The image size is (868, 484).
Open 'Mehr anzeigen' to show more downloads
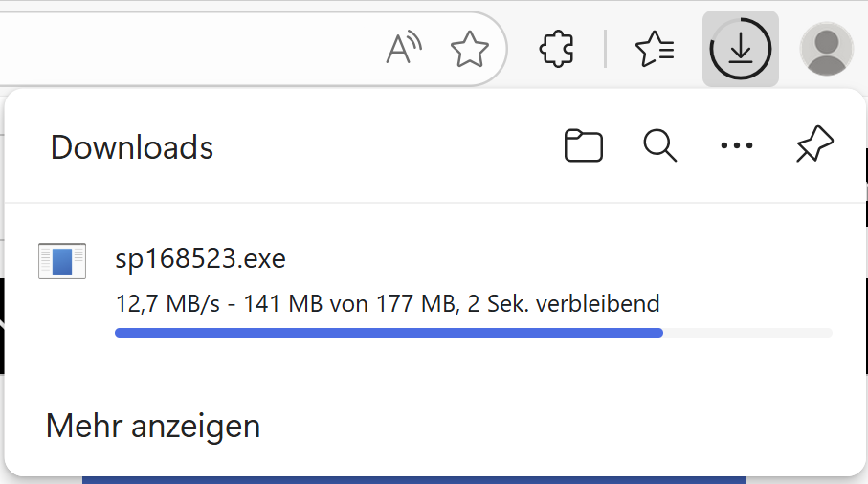[x=153, y=426]
